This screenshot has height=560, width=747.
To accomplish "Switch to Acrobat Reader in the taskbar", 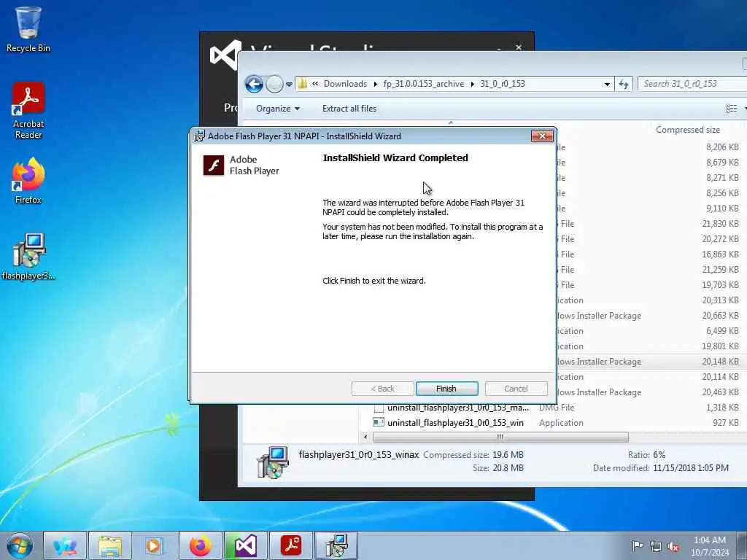I will [290, 545].
